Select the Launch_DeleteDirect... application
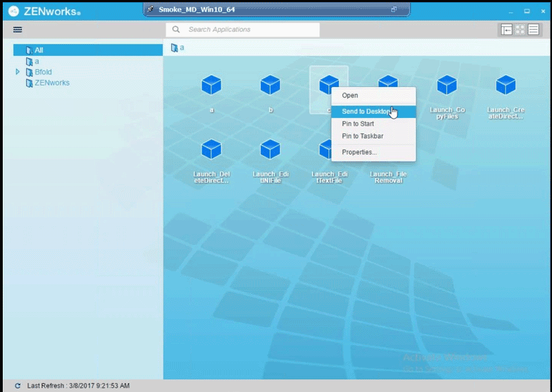Viewport: 552px width, 392px height. [211, 161]
